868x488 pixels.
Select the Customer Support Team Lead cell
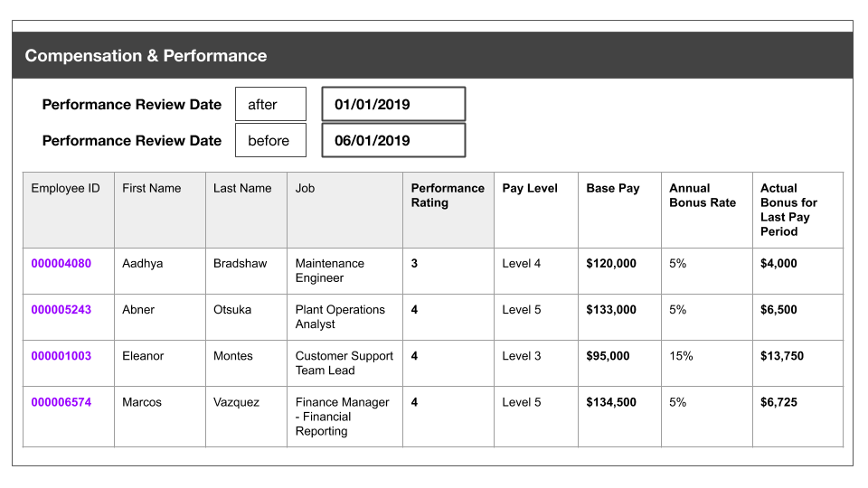pyautogui.click(x=344, y=362)
